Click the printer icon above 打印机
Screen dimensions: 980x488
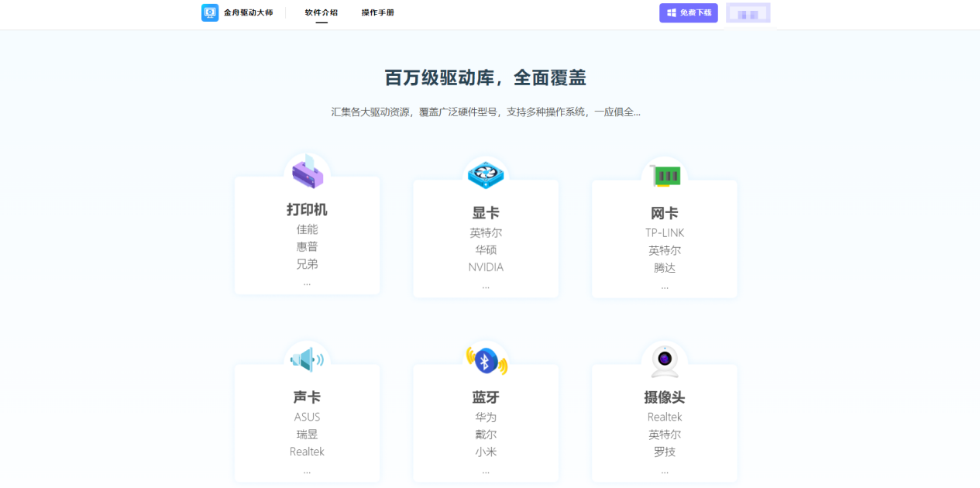[x=308, y=172]
